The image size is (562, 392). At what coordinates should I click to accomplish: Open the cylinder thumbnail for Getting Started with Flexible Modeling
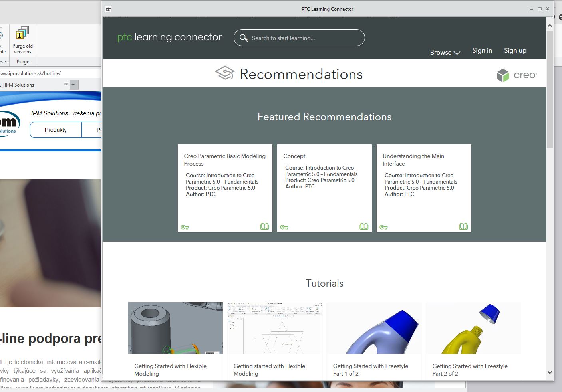175,328
